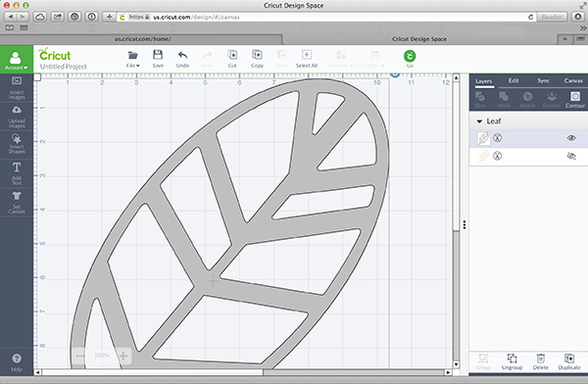Select the Add Text tool
The width and height of the screenshot is (588, 384).
(x=17, y=172)
